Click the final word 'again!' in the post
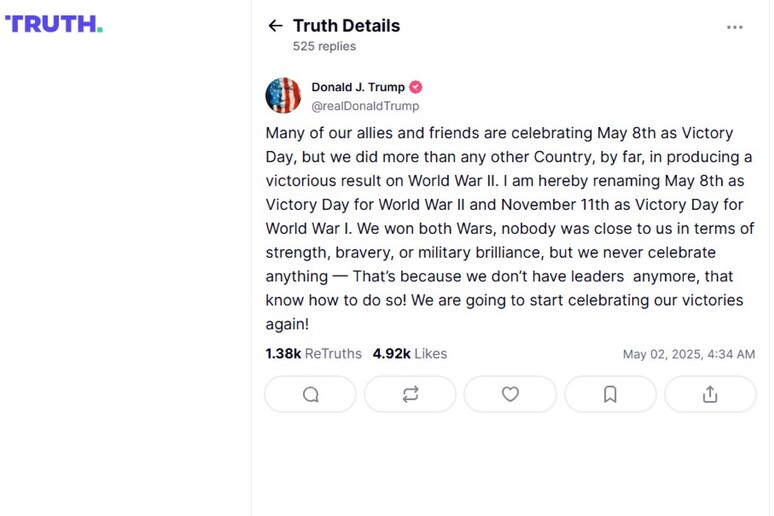This screenshot has width=774, height=516. click(288, 324)
